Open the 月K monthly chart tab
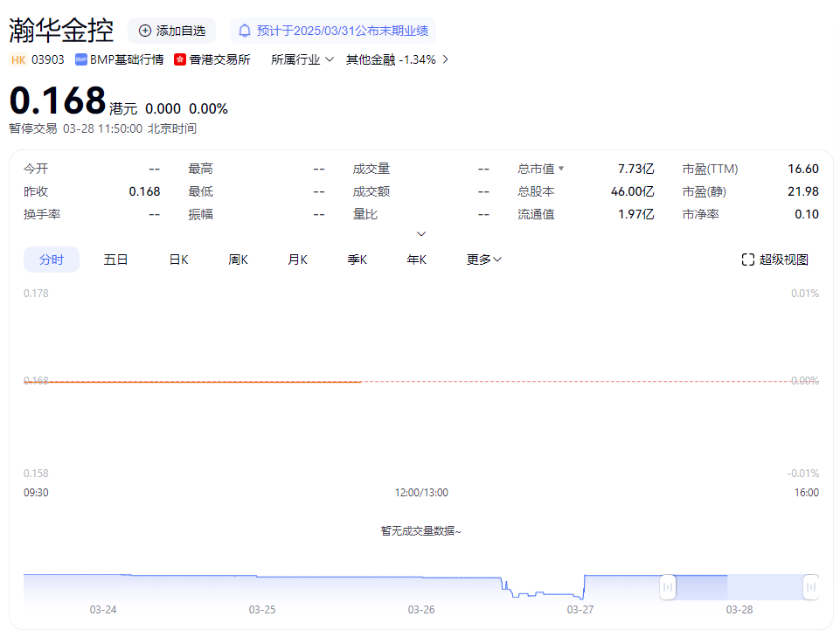The image size is (840, 630). (297, 259)
